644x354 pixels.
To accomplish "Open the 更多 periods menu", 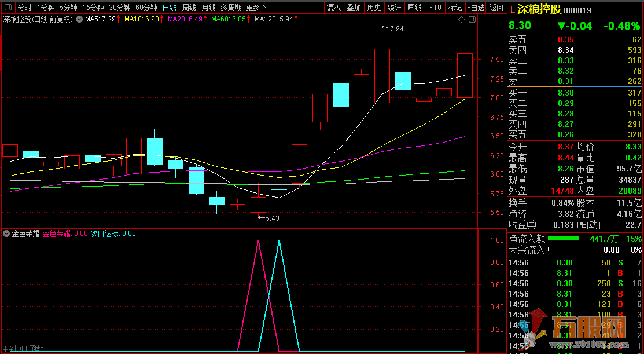I will point(256,8).
